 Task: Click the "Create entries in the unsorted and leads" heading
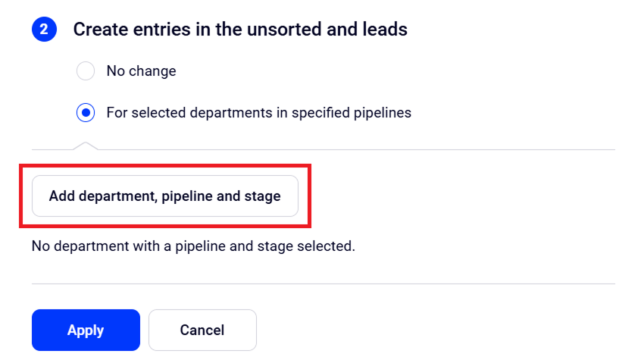click(x=240, y=30)
